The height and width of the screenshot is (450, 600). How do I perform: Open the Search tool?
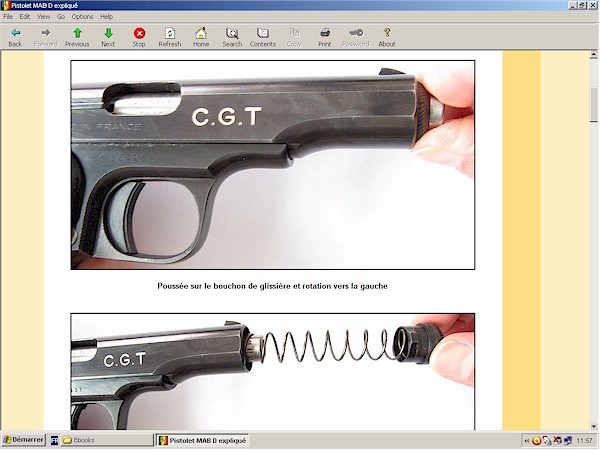pyautogui.click(x=232, y=38)
